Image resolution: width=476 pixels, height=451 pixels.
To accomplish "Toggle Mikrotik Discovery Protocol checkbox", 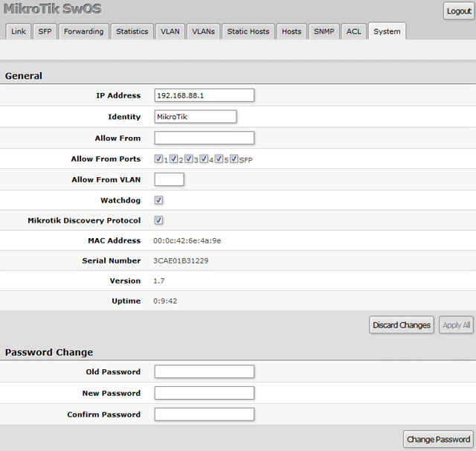I will [x=158, y=220].
